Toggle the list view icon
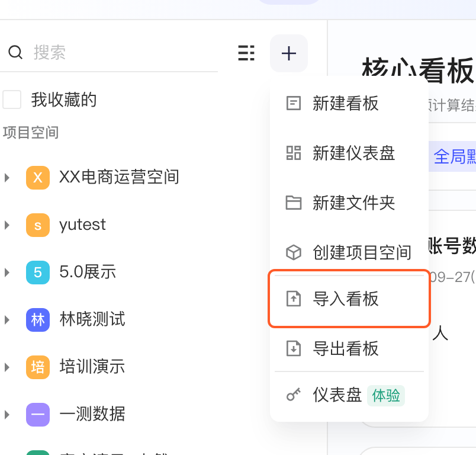Screen dimensions: 476x455 click(246, 53)
